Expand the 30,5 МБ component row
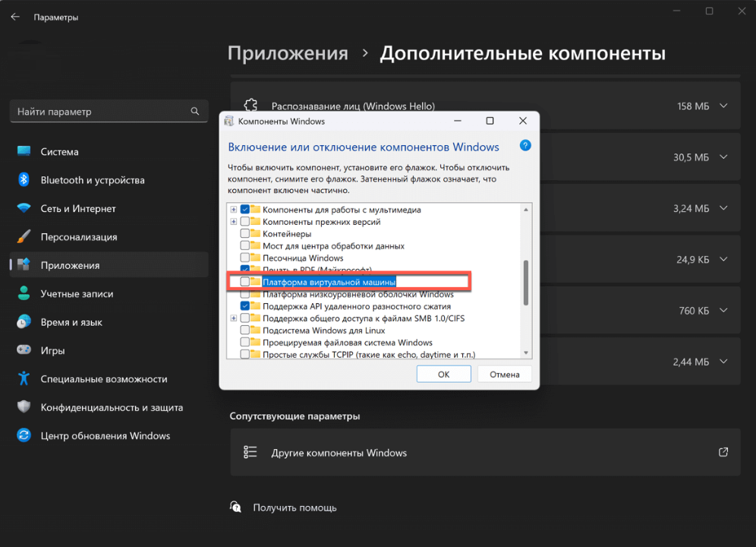The width and height of the screenshot is (756, 547). click(723, 157)
